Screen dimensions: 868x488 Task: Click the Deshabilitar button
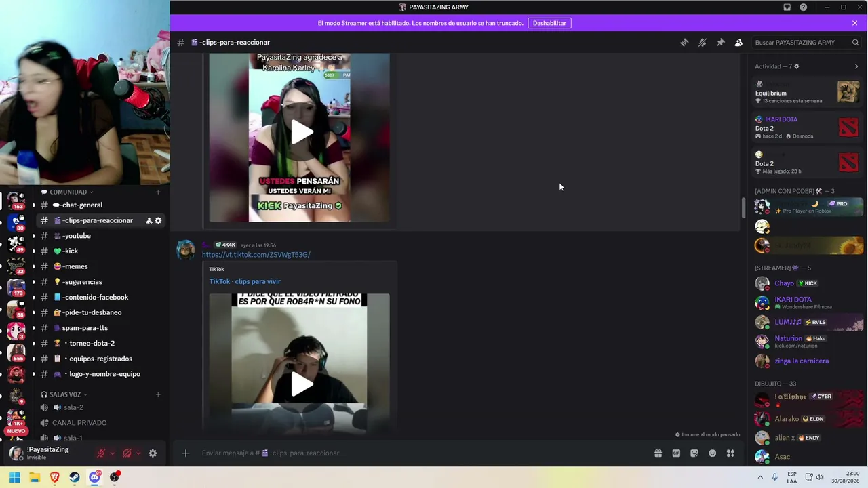point(549,23)
